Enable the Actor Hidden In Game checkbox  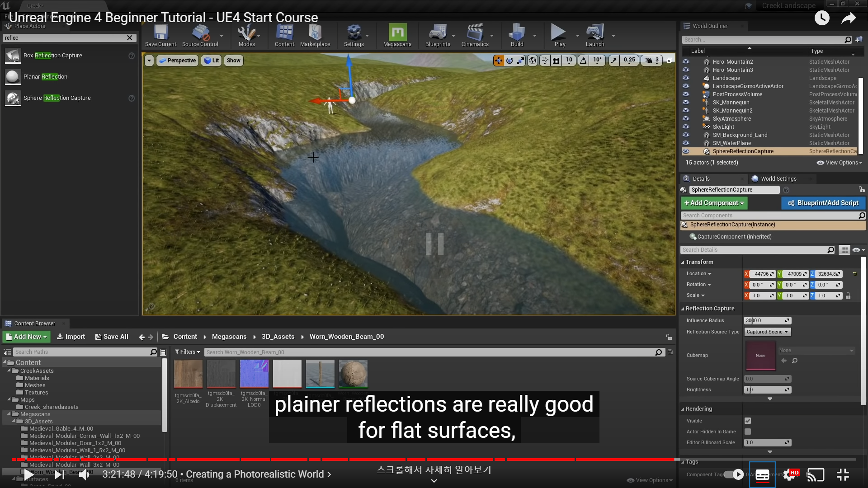pos(748,432)
